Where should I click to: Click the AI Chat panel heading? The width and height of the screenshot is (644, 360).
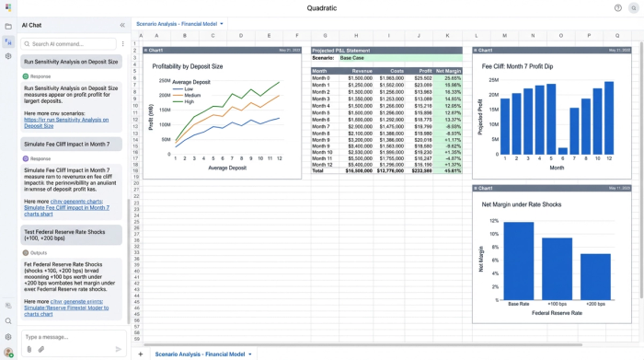pos(31,25)
